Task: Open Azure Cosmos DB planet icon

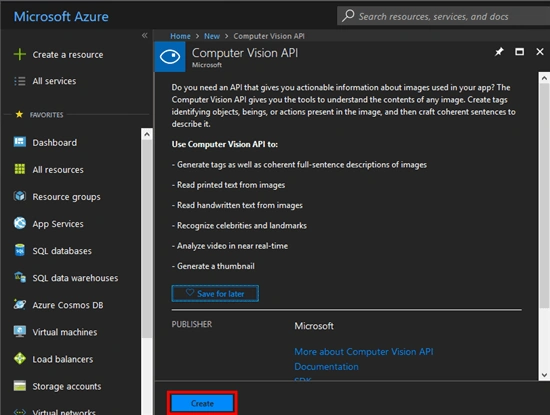Action: pyautogui.click(x=20, y=304)
